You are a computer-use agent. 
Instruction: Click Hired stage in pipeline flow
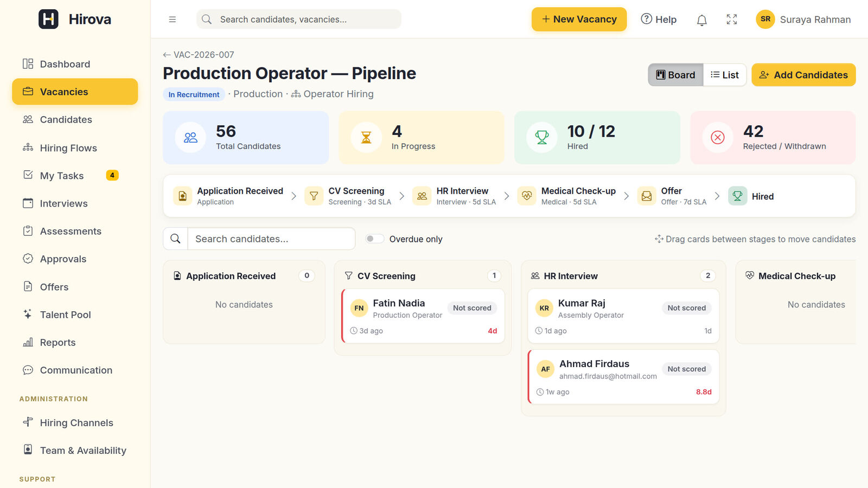click(x=751, y=196)
